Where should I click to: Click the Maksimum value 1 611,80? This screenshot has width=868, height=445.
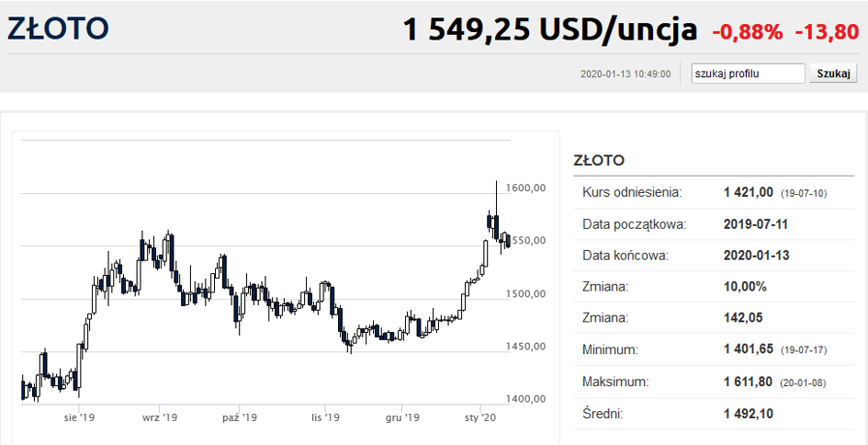(x=748, y=382)
